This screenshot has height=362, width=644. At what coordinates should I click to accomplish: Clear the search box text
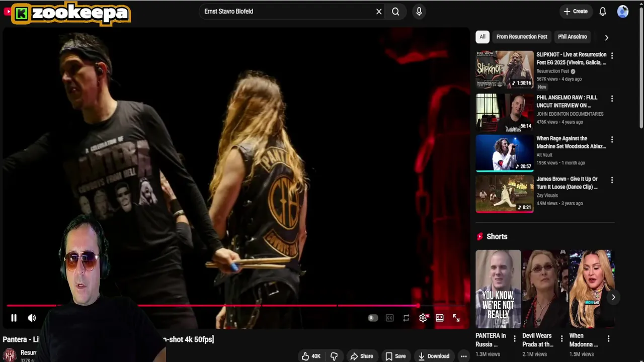pos(379,11)
